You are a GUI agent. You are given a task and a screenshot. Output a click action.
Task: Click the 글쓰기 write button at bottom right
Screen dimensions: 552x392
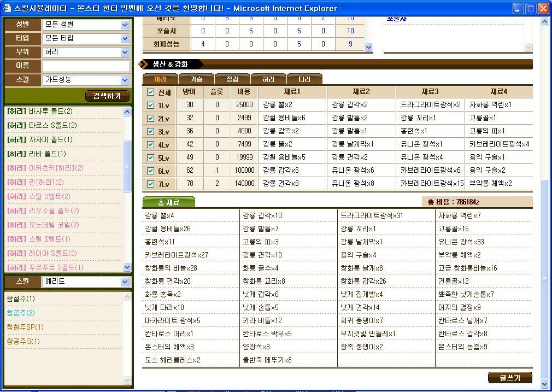click(x=511, y=377)
